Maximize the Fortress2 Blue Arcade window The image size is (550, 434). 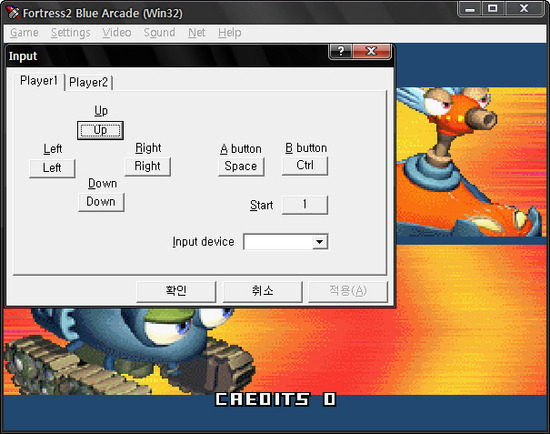[x=492, y=9]
